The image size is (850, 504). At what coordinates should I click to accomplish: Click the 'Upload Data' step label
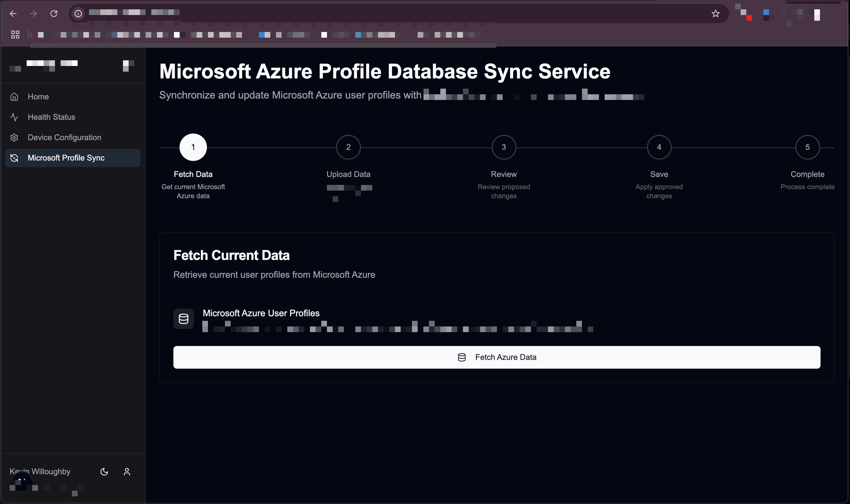click(x=348, y=174)
